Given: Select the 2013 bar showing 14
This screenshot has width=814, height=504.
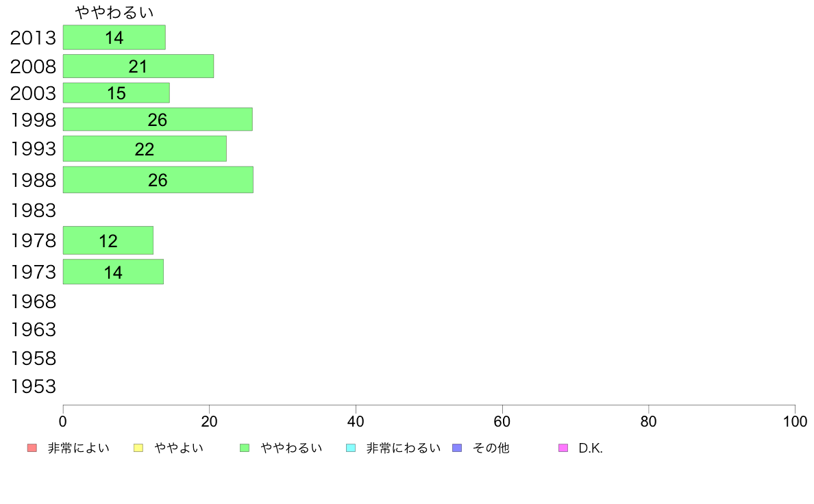Looking at the screenshot, I should [114, 38].
